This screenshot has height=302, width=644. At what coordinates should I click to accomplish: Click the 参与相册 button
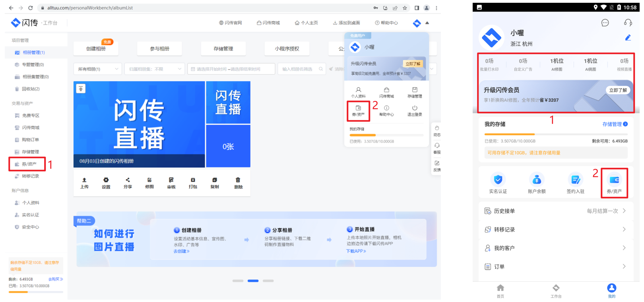(159, 48)
